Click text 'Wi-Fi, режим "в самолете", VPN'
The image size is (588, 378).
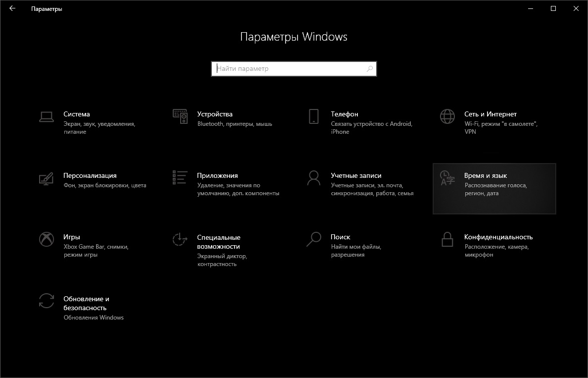tap(501, 128)
